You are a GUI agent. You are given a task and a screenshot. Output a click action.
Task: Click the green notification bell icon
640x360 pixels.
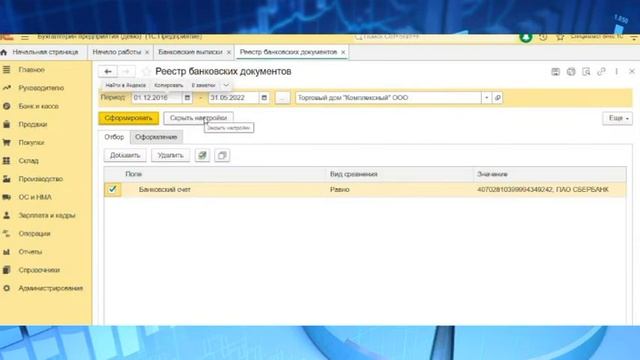526,38
